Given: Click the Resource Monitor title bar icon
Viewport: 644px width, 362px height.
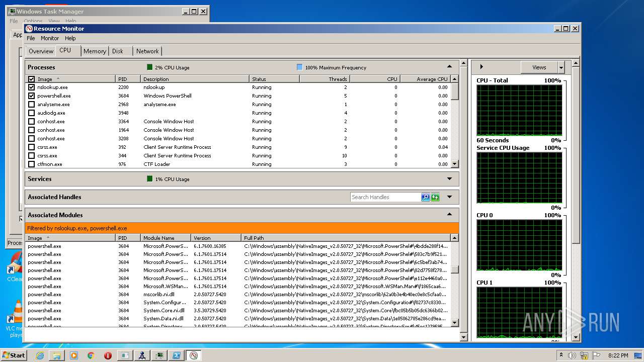Looking at the screenshot, I should pyautogui.click(x=29, y=29).
